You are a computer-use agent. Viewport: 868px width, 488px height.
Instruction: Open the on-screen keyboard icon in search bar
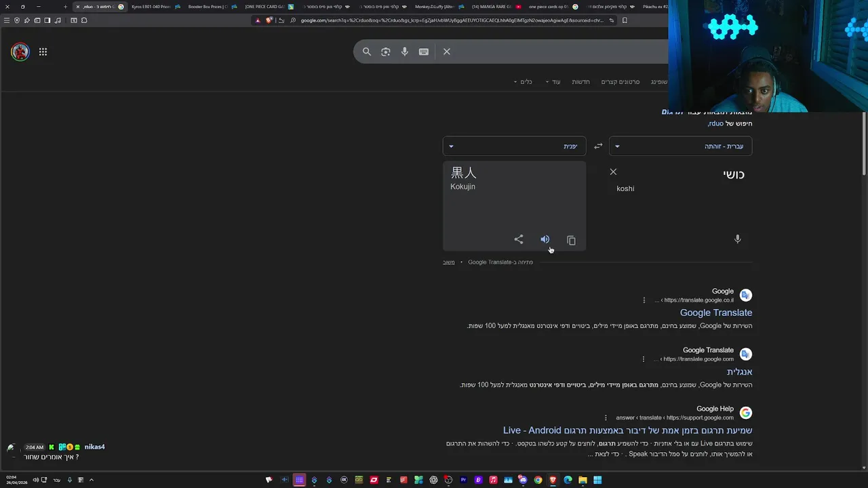coord(424,52)
